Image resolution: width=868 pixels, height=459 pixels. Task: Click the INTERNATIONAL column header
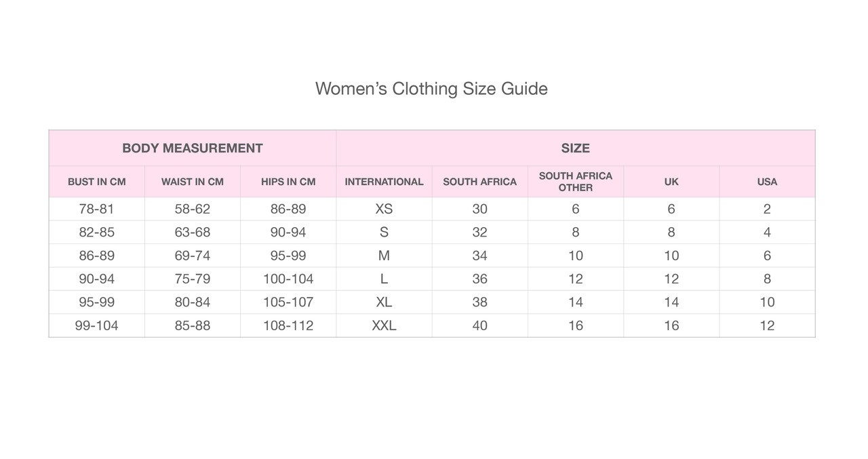(x=384, y=182)
